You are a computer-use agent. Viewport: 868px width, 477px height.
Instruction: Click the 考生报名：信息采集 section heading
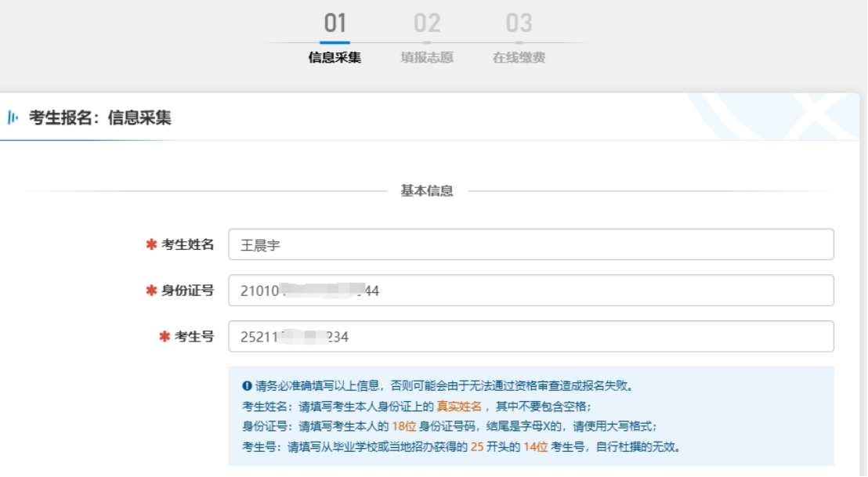pyautogui.click(x=99, y=118)
